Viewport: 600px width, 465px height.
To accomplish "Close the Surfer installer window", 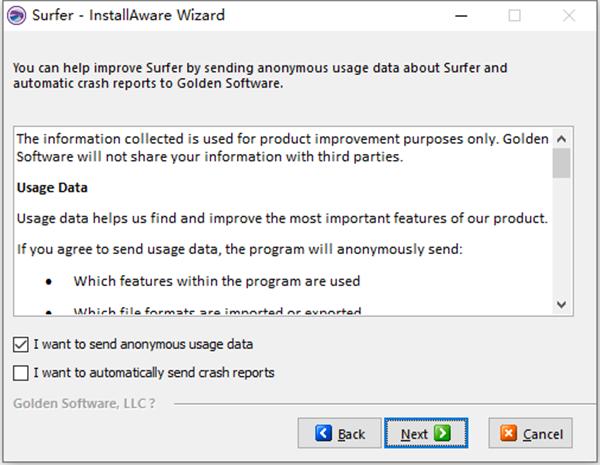I will (x=569, y=16).
